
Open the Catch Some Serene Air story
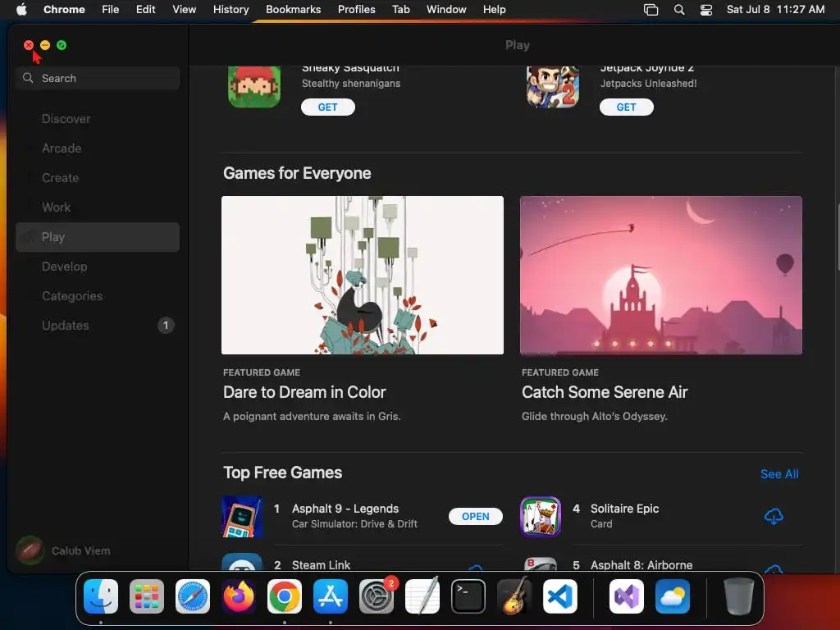click(x=605, y=392)
